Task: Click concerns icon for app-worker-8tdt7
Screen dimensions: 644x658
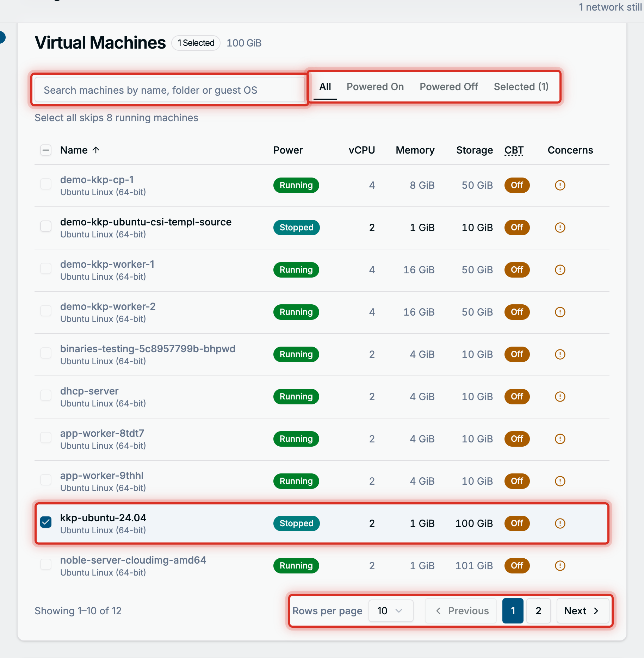Action: [560, 439]
